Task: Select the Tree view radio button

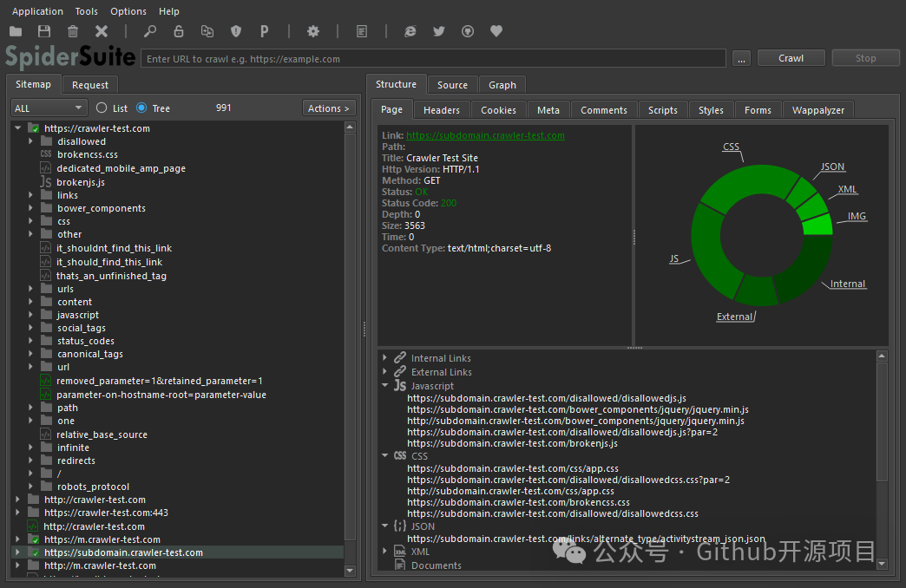Action: pyautogui.click(x=141, y=108)
